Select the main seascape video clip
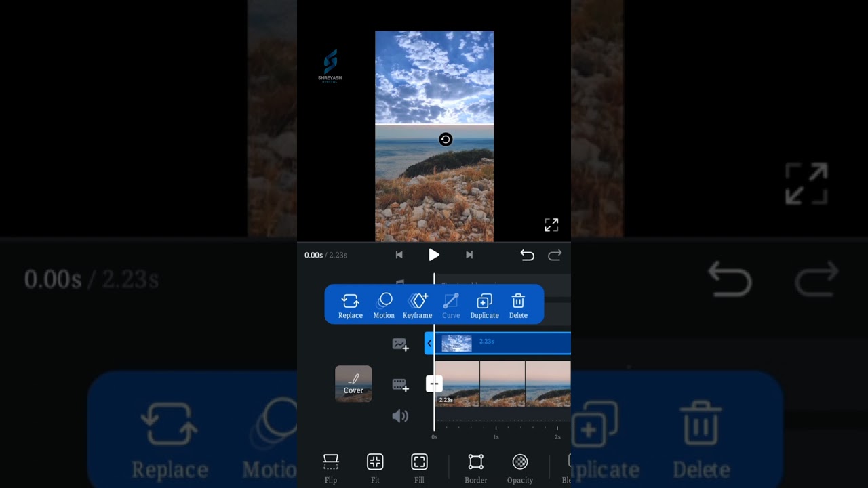Image resolution: width=868 pixels, height=488 pixels. 502,384
